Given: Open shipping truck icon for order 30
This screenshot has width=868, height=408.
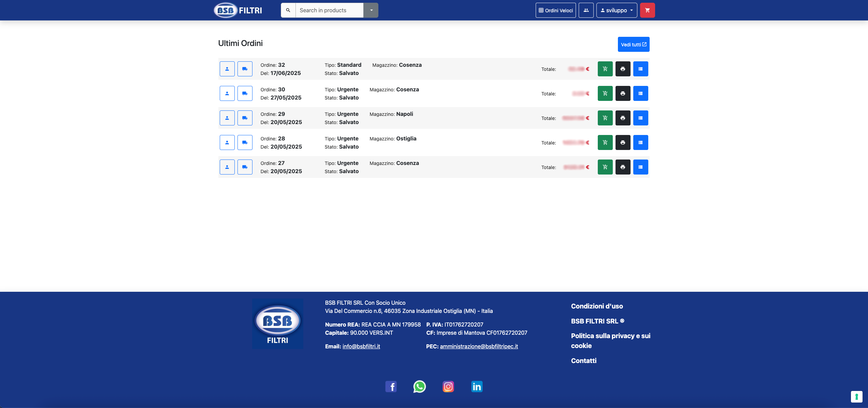Looking at the screenshot, I should pos(245,93).
